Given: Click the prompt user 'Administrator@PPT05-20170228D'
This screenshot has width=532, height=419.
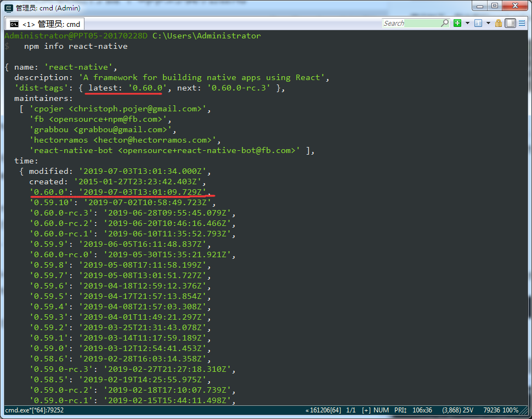Looking at the screenshot, I should tap(76, 36).
